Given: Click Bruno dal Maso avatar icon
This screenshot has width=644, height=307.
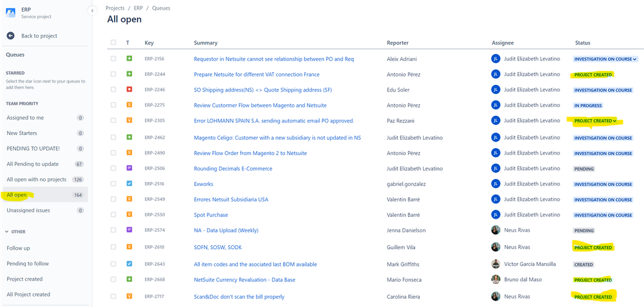Looking at the screenshot, I should [x=495, y=279].
